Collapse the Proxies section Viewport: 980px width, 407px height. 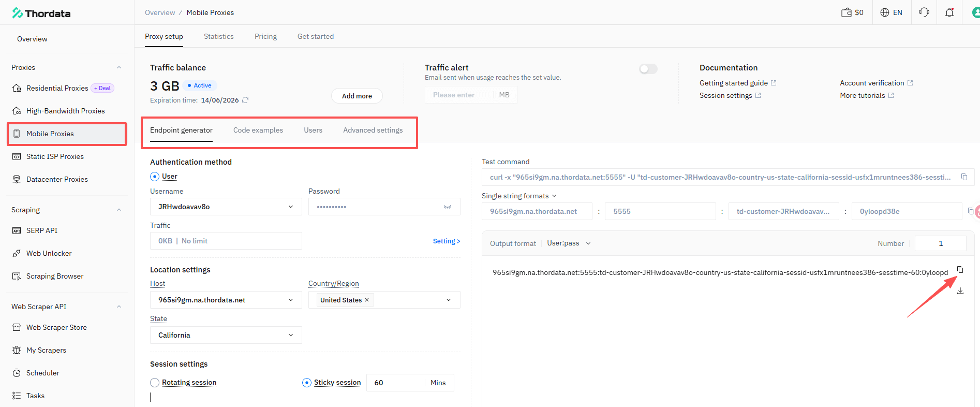tap(119, 67)
